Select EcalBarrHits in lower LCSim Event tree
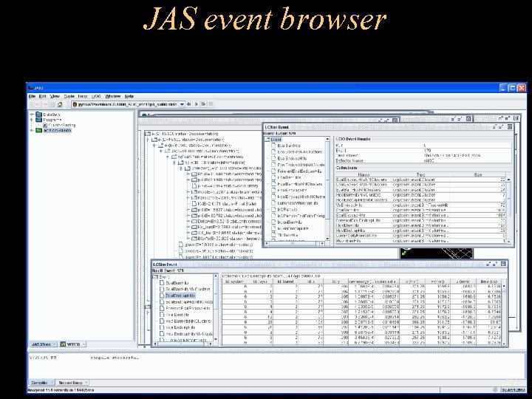This screenshot has width=532, height=399. (177, 282)
